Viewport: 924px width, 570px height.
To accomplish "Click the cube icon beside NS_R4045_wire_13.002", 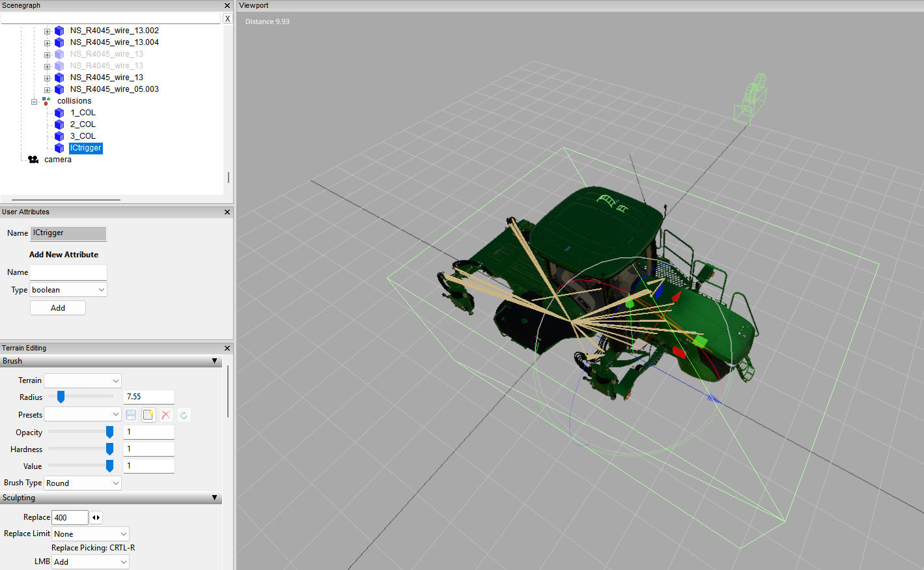I will click(x=59, y=31).
